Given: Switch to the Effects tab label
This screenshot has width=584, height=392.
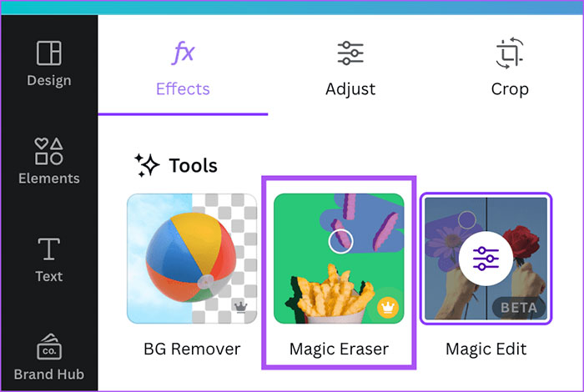Looking at the screenshot, I should [183, 89].
